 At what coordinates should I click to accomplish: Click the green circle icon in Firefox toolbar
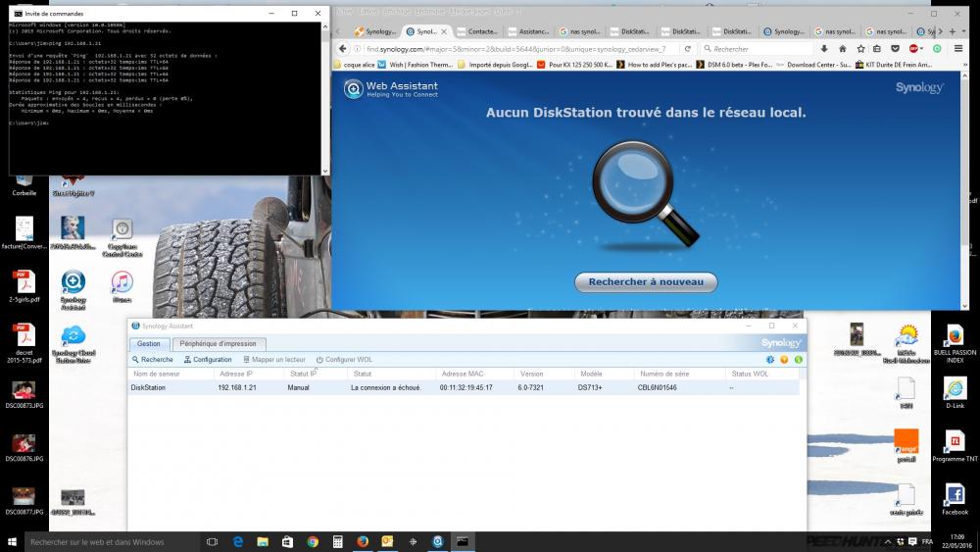tap(937, 49)
